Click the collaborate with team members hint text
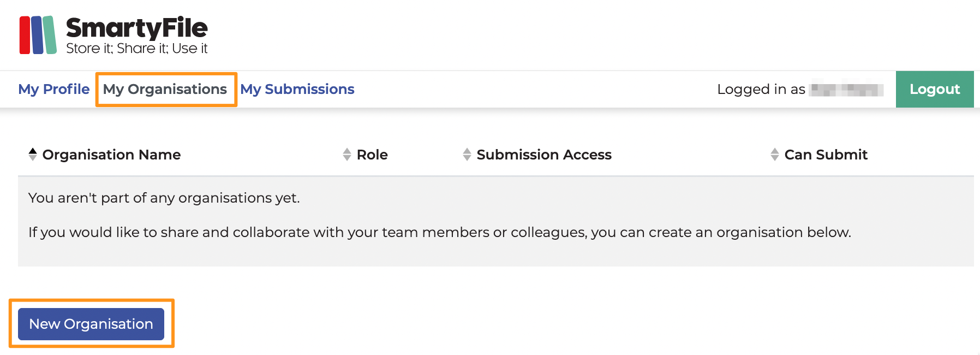Screen dimensions: 980x355 coord(440,232)
